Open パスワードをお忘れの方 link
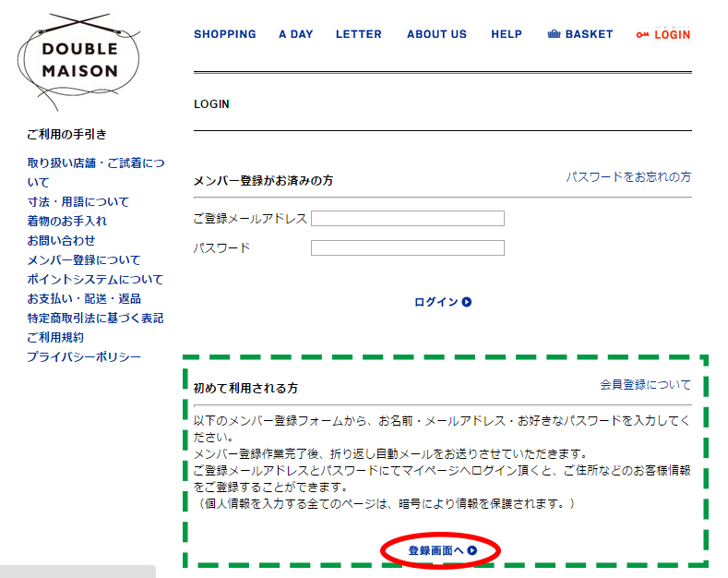This screenshot has width=728, height=578. click(628, 177)
